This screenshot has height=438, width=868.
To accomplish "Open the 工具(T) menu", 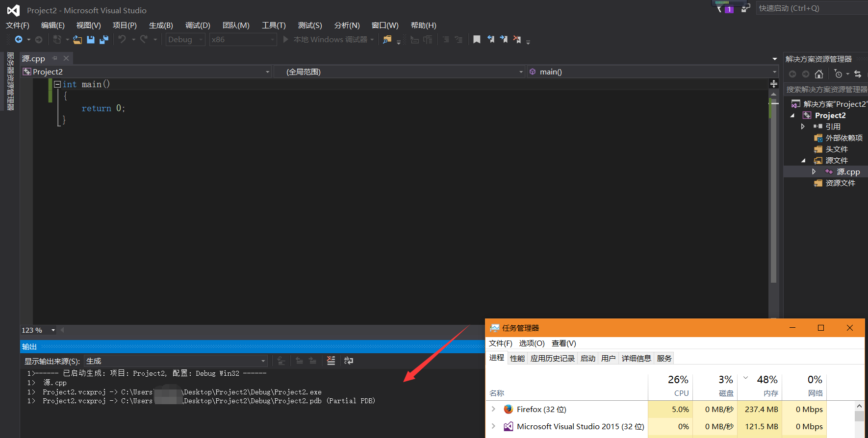I will click(x=274, y=25).
